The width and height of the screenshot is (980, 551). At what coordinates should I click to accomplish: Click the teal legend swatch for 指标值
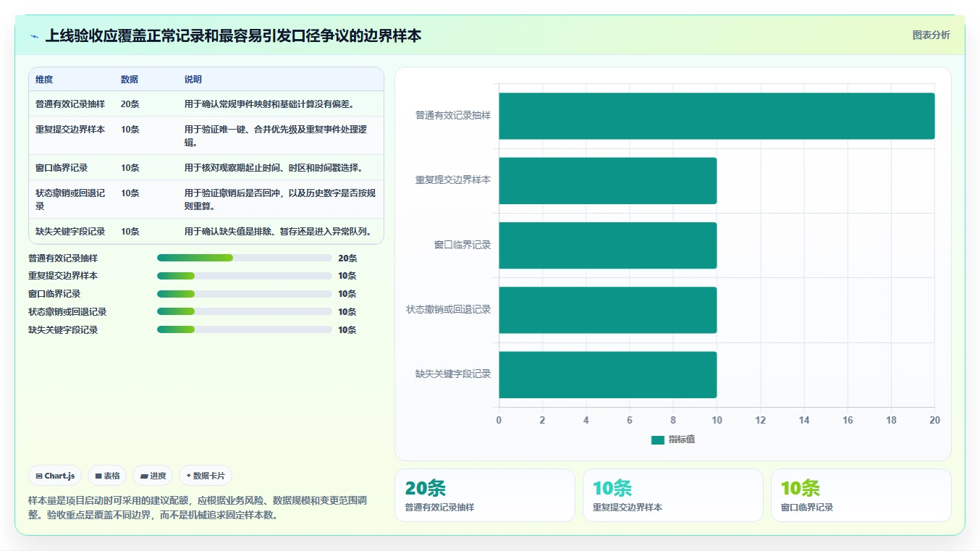coord(657,439)
